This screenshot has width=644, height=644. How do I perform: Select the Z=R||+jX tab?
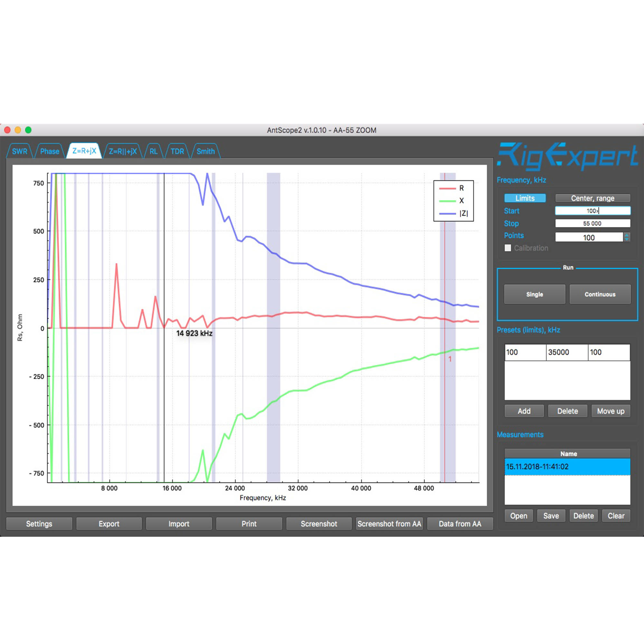(123, 151)
